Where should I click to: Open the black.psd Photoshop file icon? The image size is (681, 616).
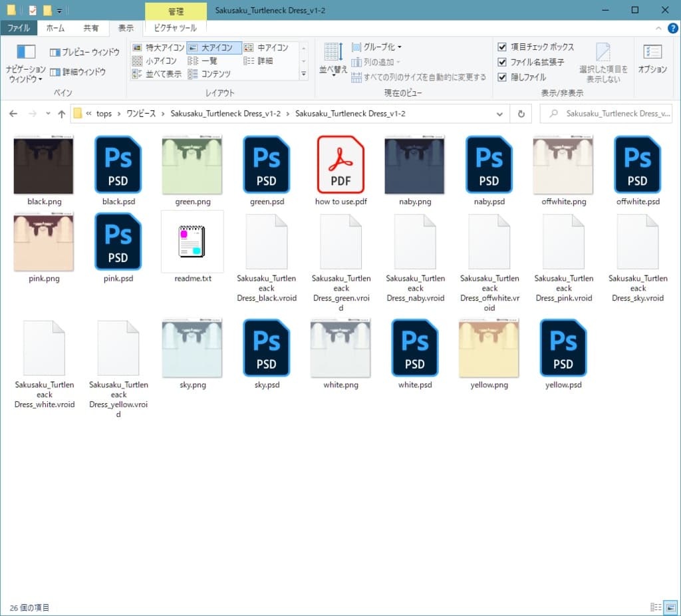pos(118,165)
